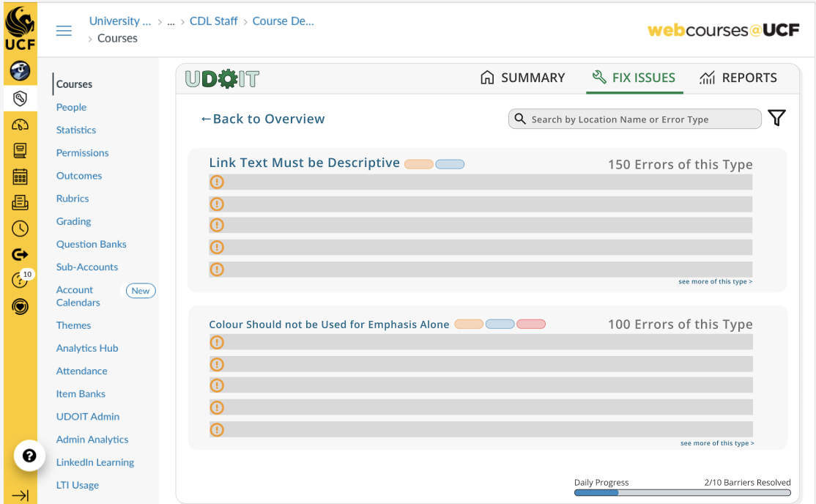816x504 pixels.
Task: Open the Calendar icon in sidebar
Action: point(21,177)
